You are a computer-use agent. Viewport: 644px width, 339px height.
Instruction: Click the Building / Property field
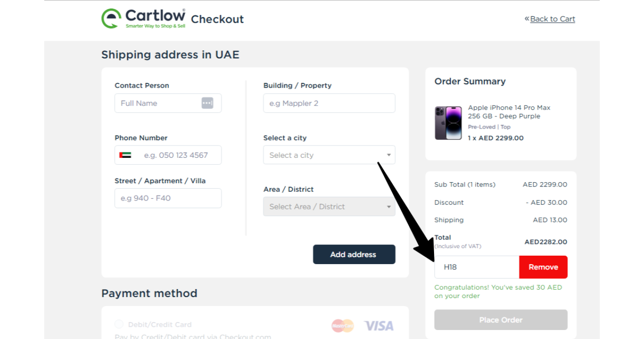pos(329,103)
